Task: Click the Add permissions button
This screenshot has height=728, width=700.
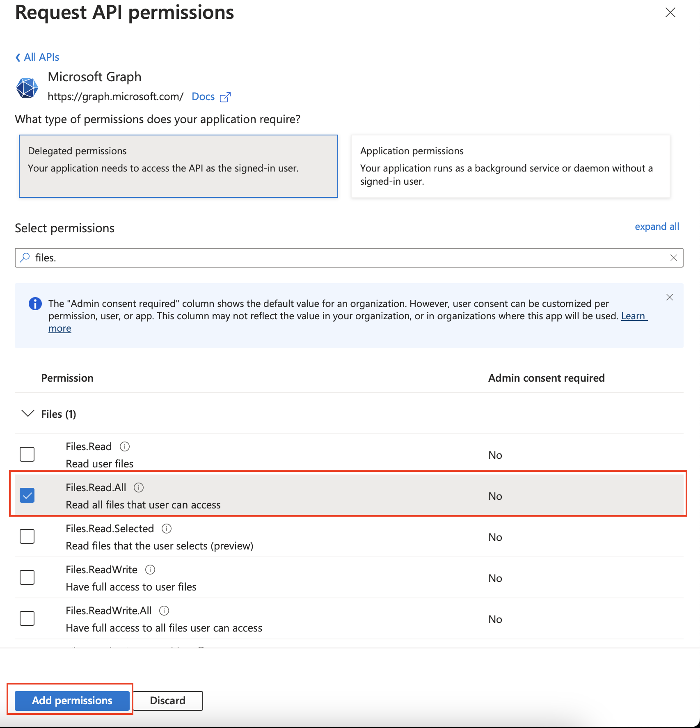Action: [x=72, y=701]
